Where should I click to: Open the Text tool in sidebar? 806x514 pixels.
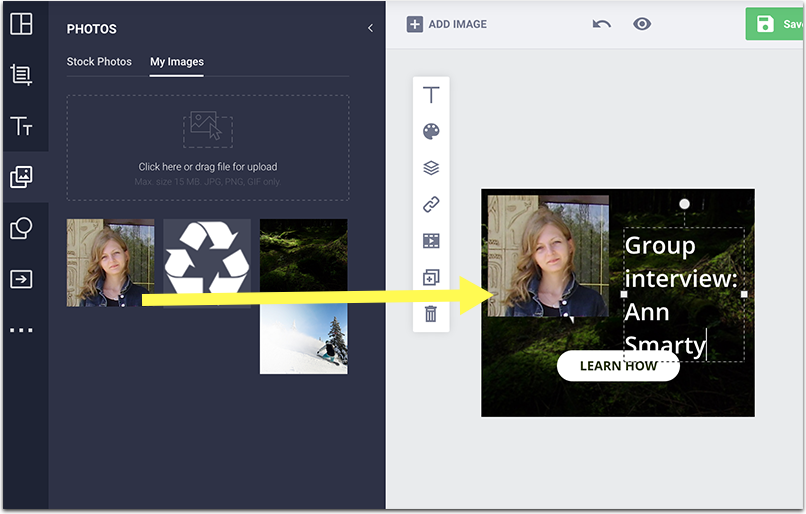coord(21,126)
